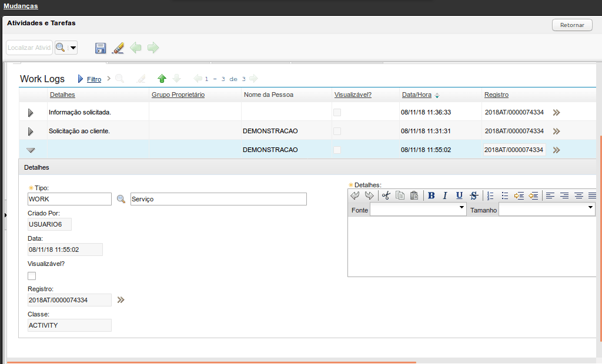The image size is (602, 364).
Task: Click the down arrow in Work Logs toolbar
Action: click(176, 79)
